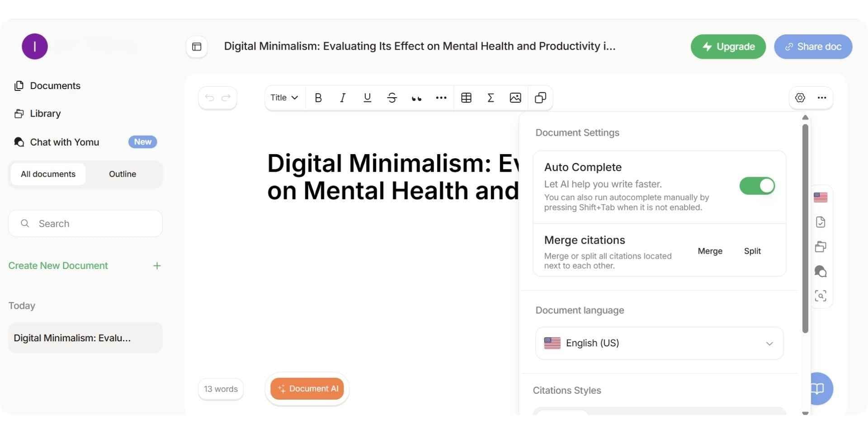Insert a table using the table icon
The image size is (868, 434).
tap(466, 98)
